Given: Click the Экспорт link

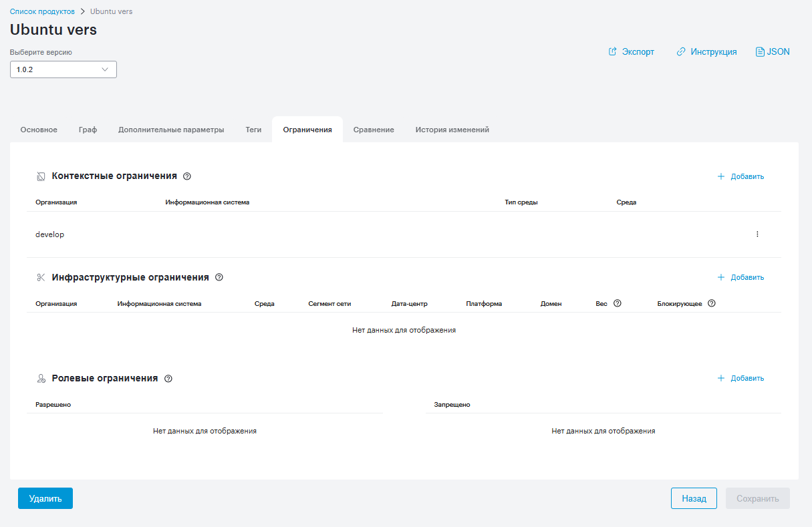Looking at the screenshot, I should pos(631,51).
